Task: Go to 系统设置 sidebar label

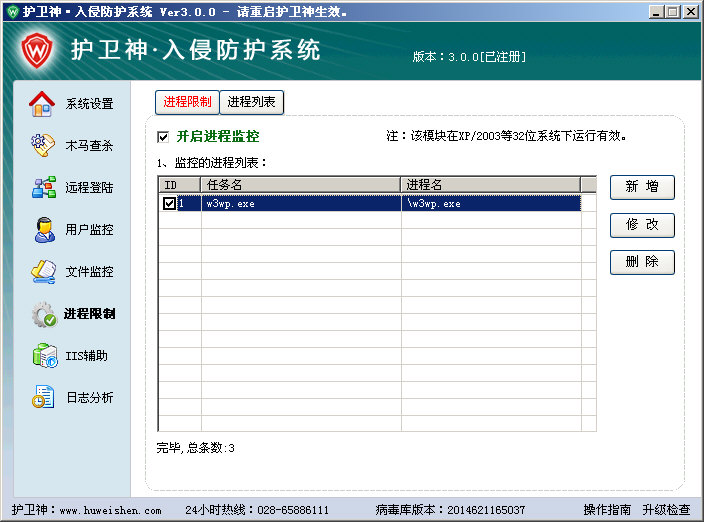Action: pyautogui.click(x=89, y=104)
